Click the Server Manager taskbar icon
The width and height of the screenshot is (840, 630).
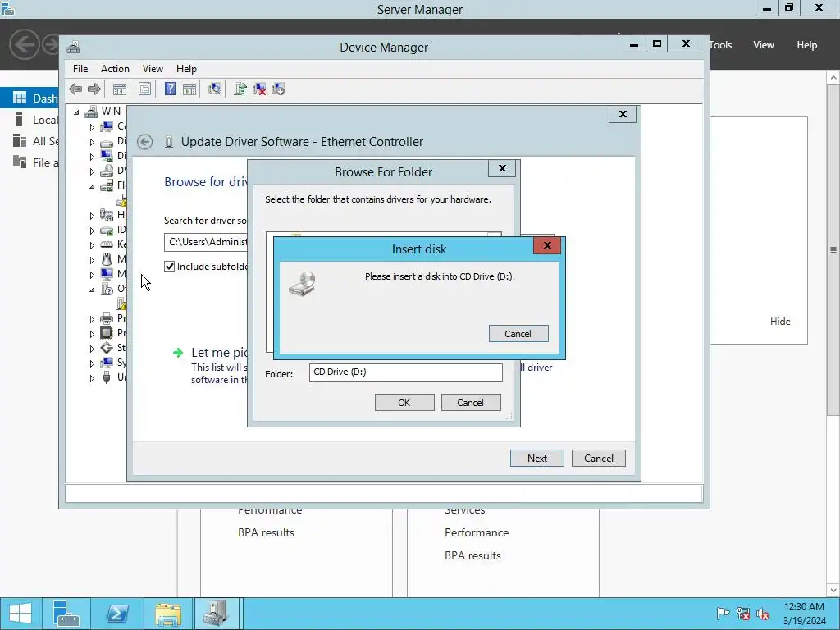(x=66, y=614)
